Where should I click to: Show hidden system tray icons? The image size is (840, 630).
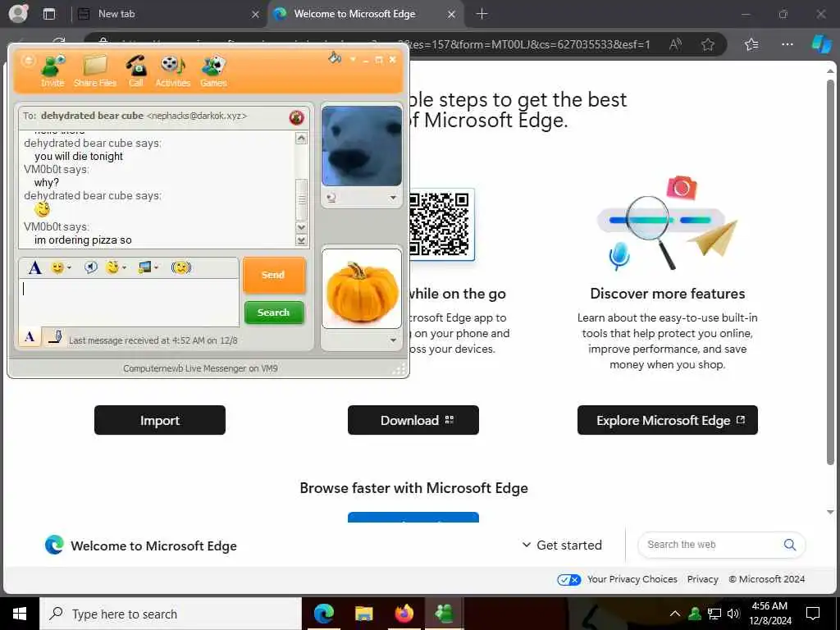tap(675, 614)
